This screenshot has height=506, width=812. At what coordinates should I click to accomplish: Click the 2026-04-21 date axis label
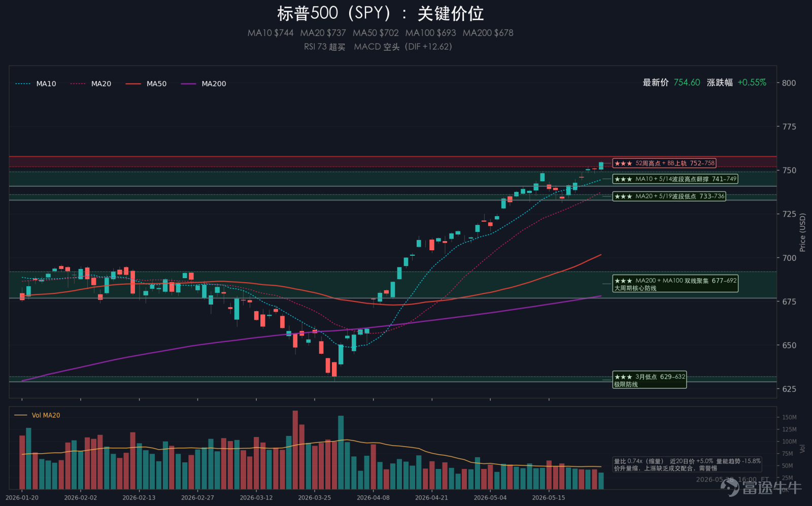coord(432,497)
